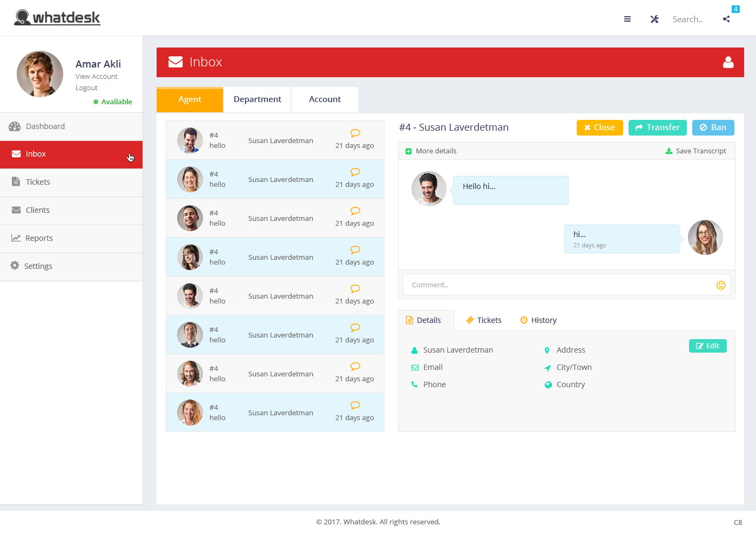The height and width of the screenshot is (533, 756).
Task: Open the emoji smiley picker in comment box
Action: (x=720, y=285)
